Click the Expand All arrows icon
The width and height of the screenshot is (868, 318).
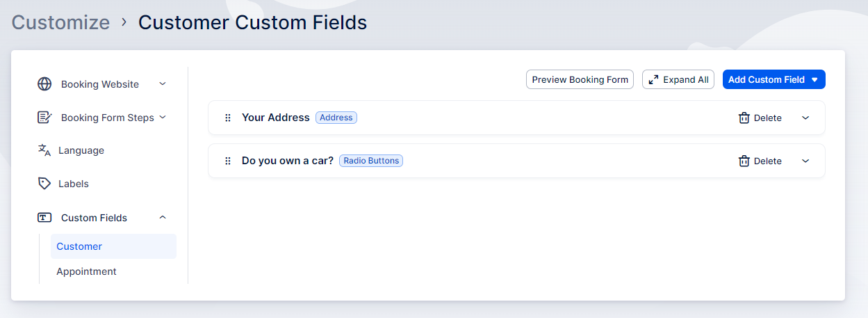(x=653, y=80)
